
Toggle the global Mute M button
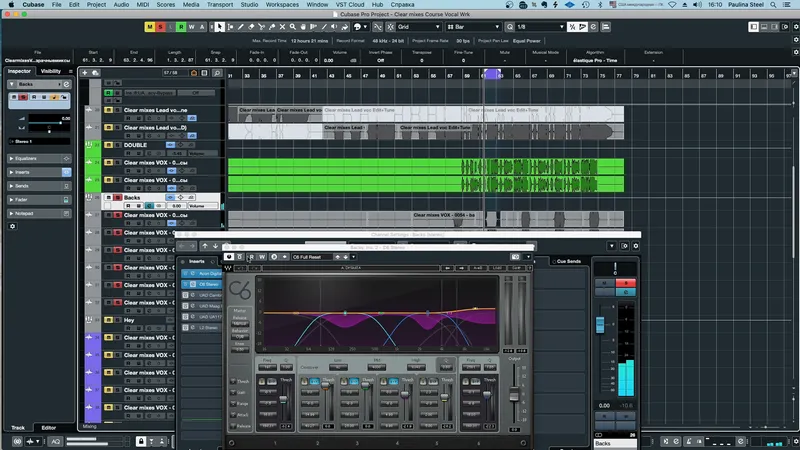149,27
